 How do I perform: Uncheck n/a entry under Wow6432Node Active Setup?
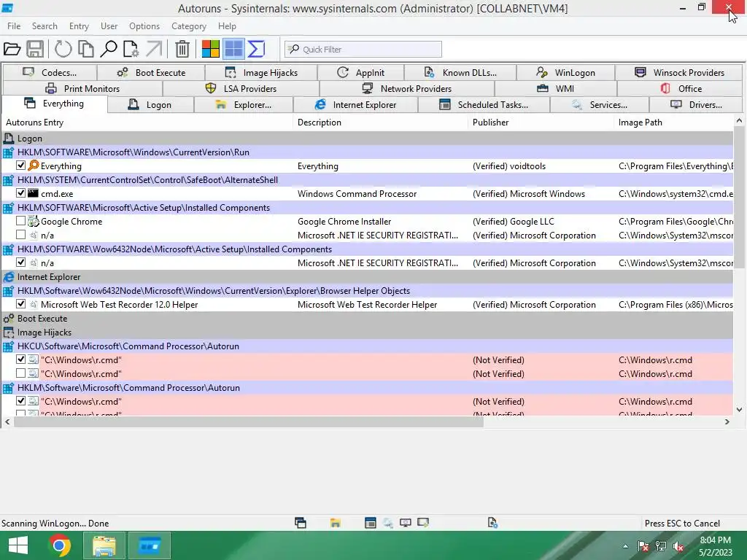click(20, 262)
